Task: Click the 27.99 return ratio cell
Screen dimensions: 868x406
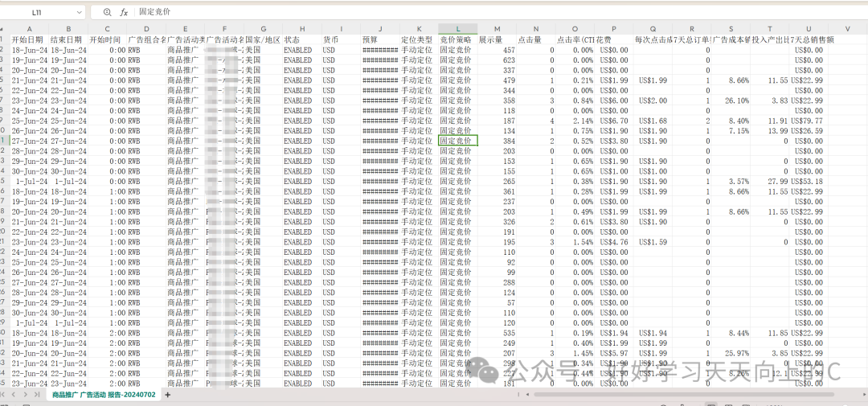Action: pos(770,181)
